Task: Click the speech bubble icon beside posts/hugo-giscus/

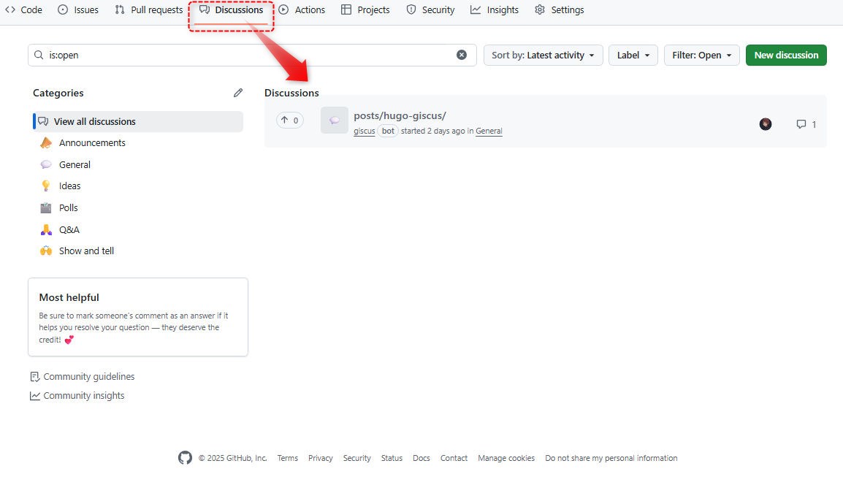Action: [335, 121]
